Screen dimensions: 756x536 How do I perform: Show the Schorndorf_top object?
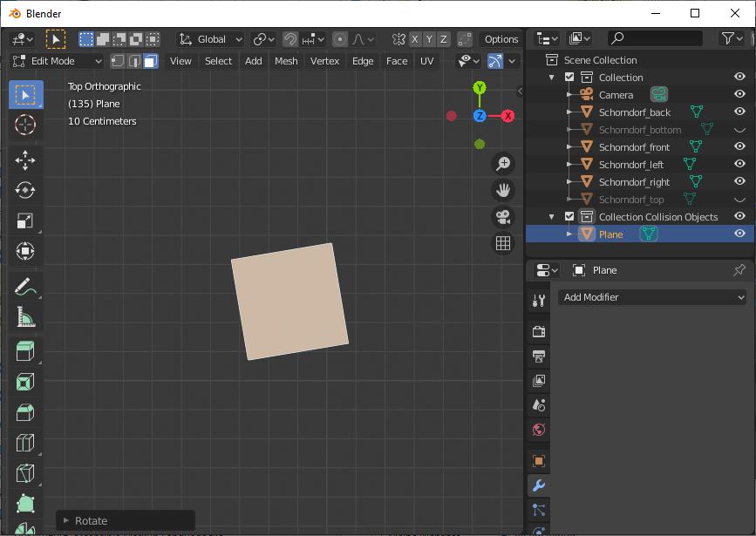(x=739, y=199)
